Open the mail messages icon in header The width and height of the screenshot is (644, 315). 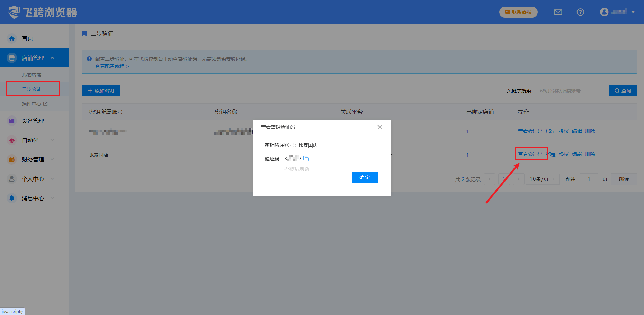[x=558, y=12]
